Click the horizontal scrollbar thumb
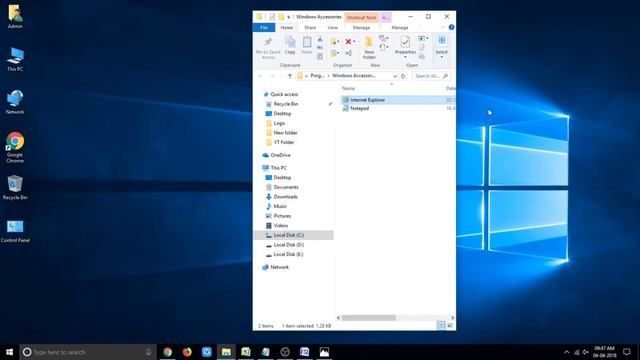The height and width of the screenshot is (360, 640). pos(369,318)
